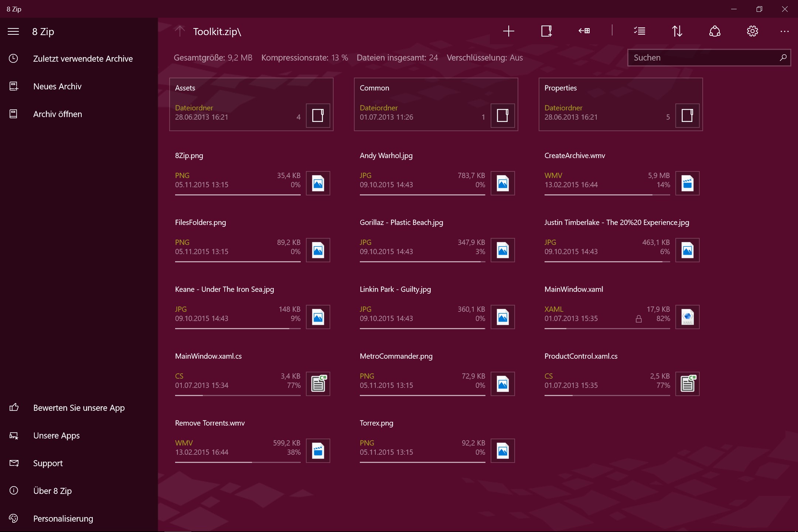Screen dimensions: 798x532
Task: Open the Archiv öffnen menu entry
Action: (x=57, y=114)
